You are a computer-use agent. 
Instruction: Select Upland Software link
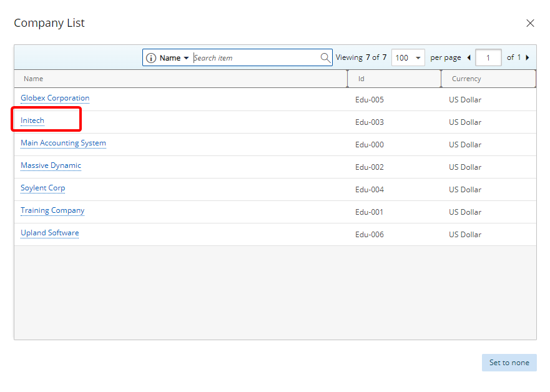(x=50, y=233)
